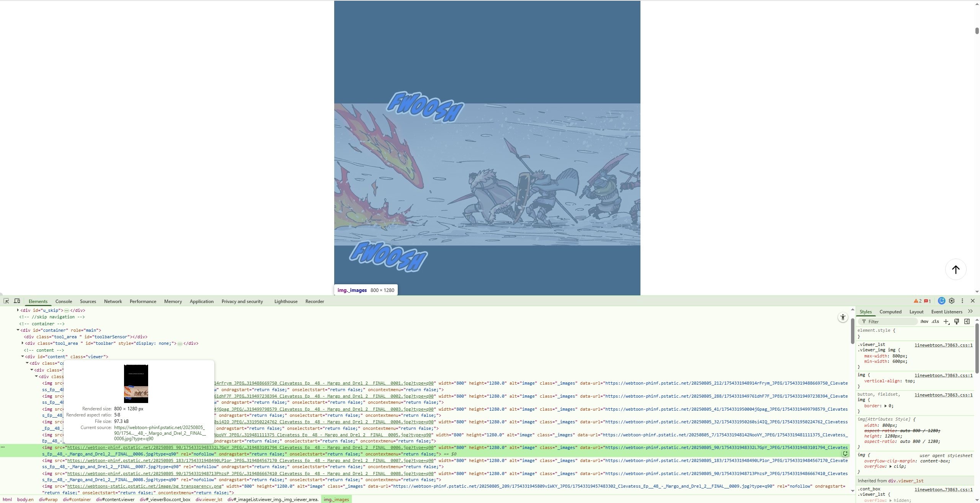
Task: Collapse the div#container node
Action: pos(18,330)
